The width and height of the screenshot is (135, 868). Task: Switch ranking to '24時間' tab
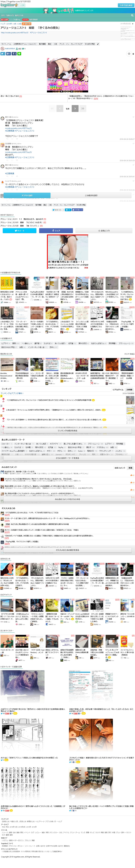tap(129, 390)
